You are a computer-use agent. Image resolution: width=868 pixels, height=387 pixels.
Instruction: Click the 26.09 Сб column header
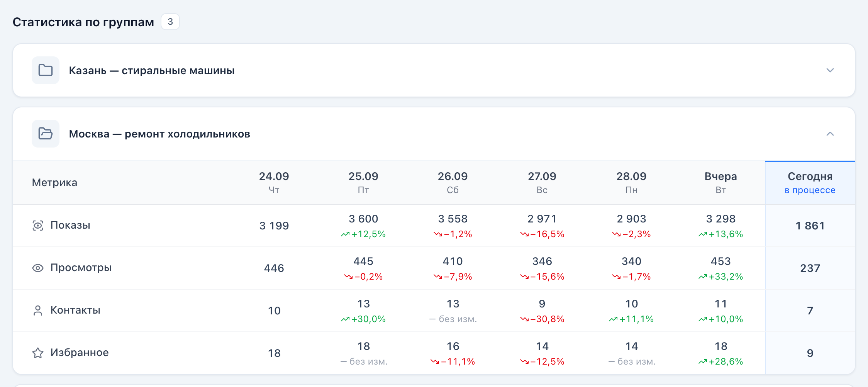coord(453,183)
